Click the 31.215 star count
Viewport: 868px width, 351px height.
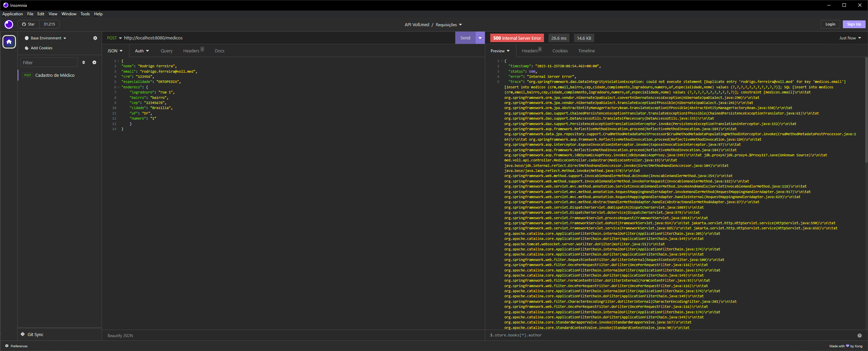(x=49, y=24)
